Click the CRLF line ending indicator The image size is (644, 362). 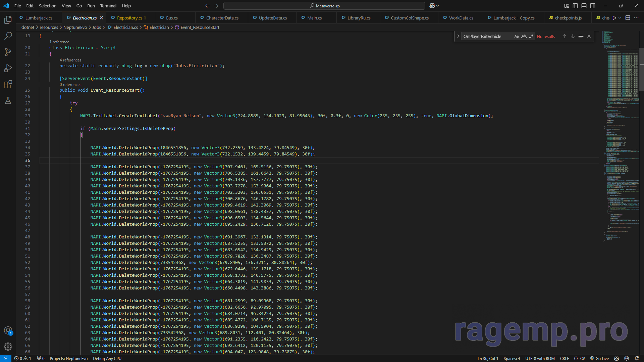[564, 358]
